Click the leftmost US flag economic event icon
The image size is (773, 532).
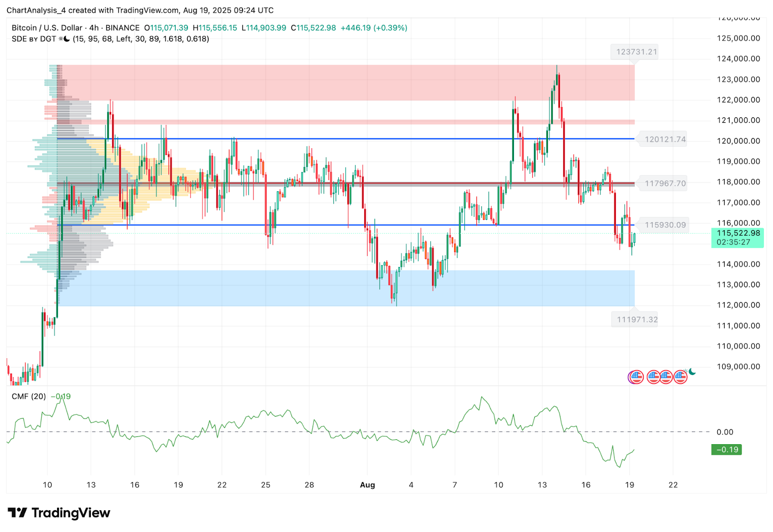(x=637, y=377)
